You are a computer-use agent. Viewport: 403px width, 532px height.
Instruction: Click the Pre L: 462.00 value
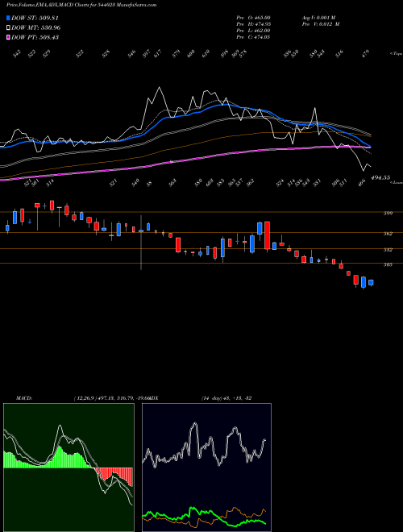click(x=253, y=31)
